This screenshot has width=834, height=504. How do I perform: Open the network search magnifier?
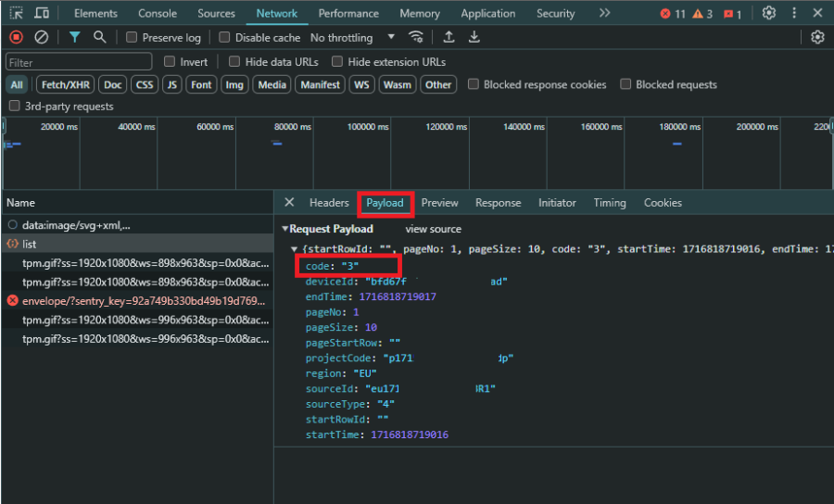click(99, 37)
